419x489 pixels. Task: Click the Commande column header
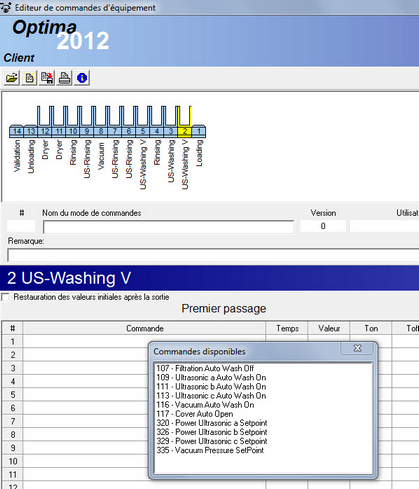pos(144,328)
